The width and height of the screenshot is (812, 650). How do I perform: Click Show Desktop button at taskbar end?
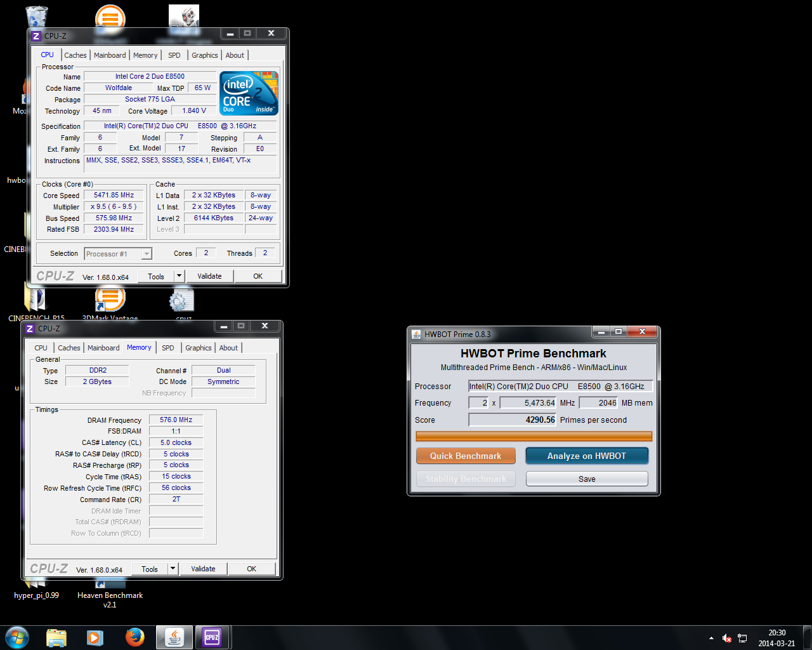click(x=807, y=638)
